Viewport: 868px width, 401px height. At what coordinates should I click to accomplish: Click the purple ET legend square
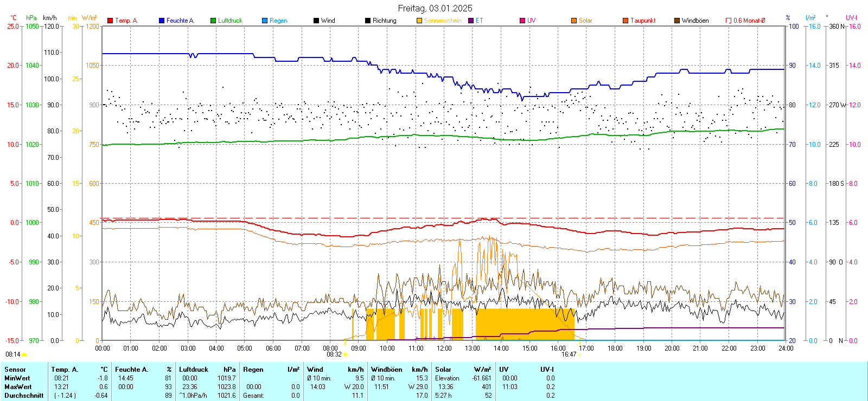(x=471, y=21)
